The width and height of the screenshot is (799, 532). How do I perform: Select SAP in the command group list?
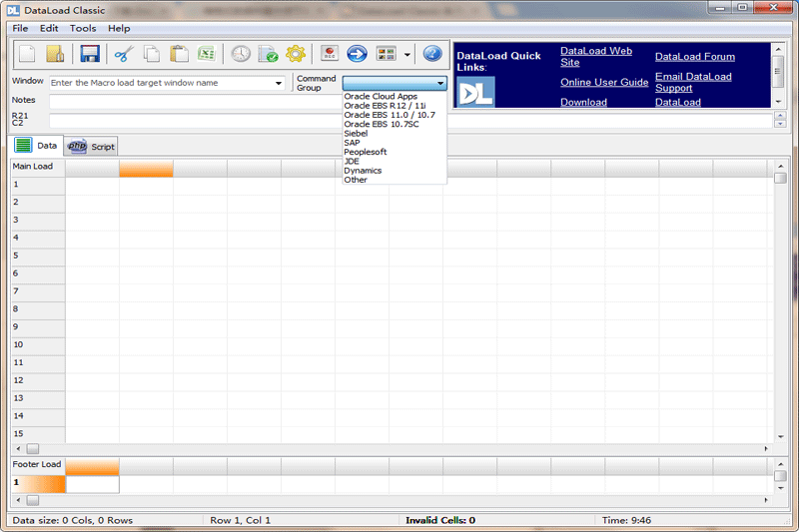pos(352,143)
